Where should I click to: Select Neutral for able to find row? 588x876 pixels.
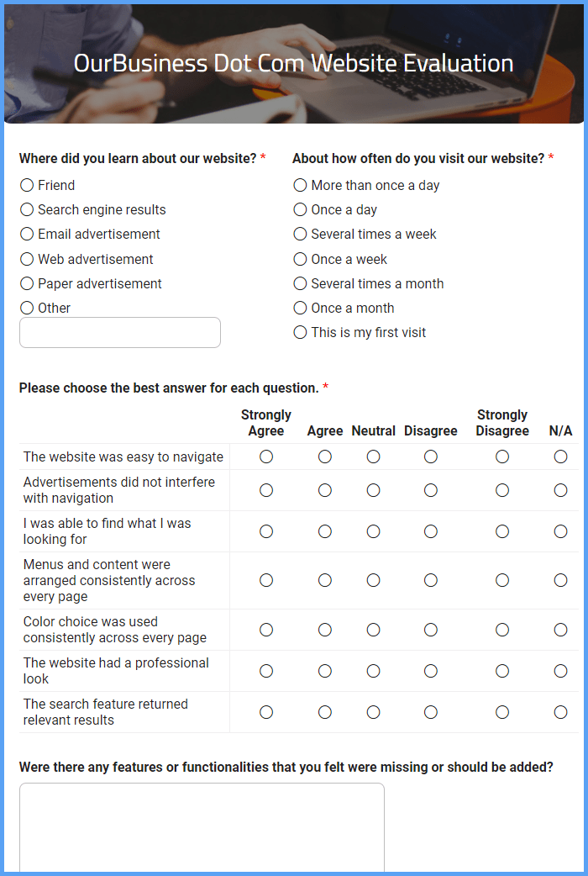click(374, 531)
